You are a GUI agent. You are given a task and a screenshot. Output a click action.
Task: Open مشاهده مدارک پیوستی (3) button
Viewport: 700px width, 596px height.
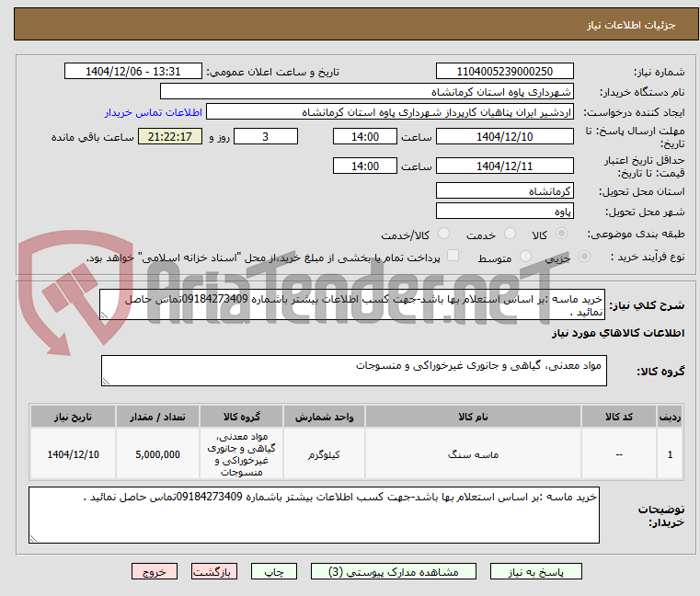point(394,571)
